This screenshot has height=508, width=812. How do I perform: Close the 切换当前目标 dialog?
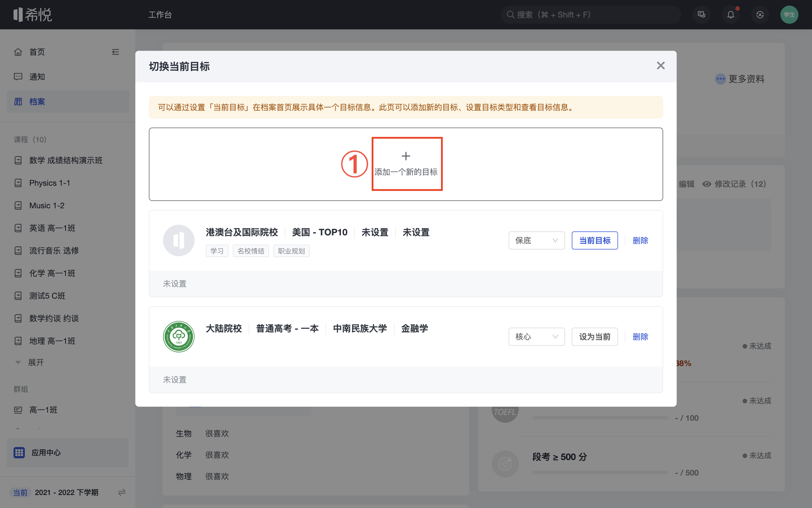click(x=661, y=65)
